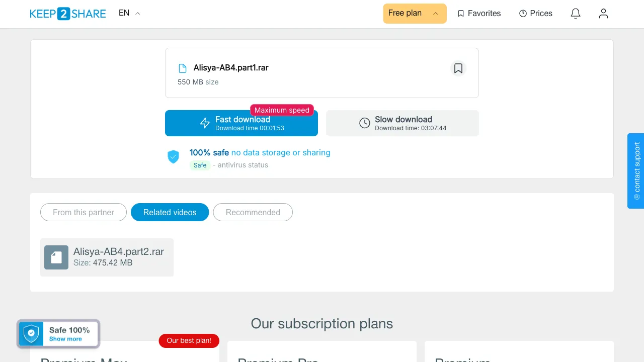Click the document icon next to Alisya-AB4.part1.rar

pos(183,68)
